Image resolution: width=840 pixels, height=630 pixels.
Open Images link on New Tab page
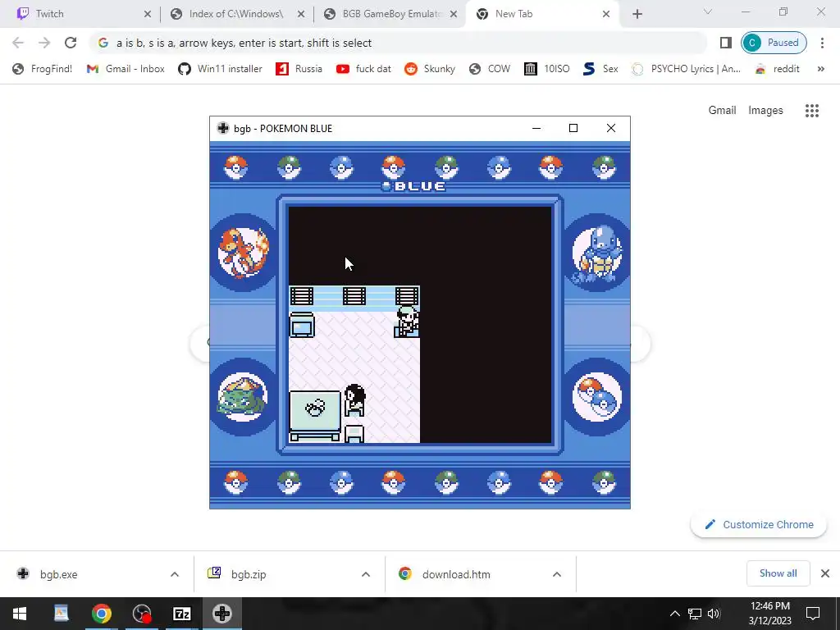coord(765,111)
